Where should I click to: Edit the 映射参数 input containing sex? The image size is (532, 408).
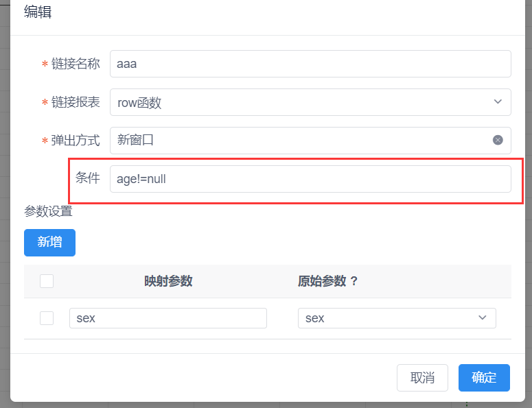point(168,318)
